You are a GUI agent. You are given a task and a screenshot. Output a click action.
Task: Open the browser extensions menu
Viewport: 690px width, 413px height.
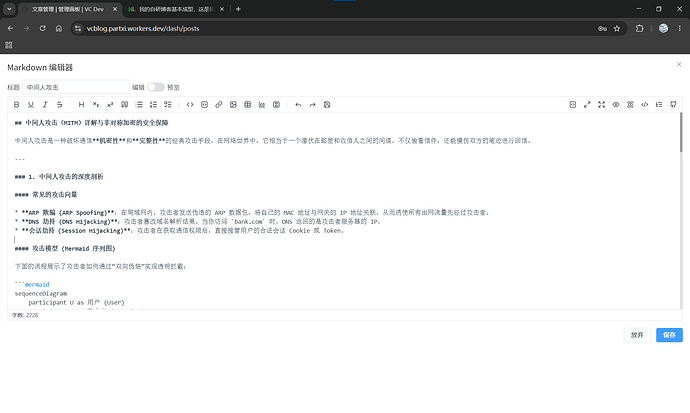pyautogui.click(x=639, y=28)
